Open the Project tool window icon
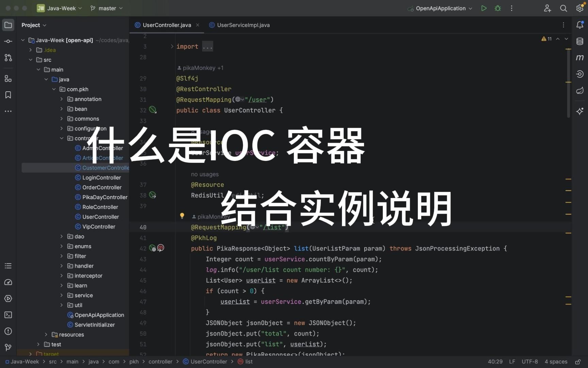Screen dimensions: 588x368 click(8, 25)
